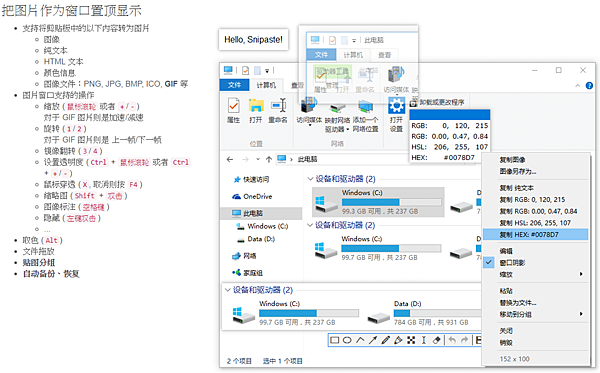Collapse the ribbon with the chevron near help
The width and height of the screenshot is (600, 373).
point(577,86)
